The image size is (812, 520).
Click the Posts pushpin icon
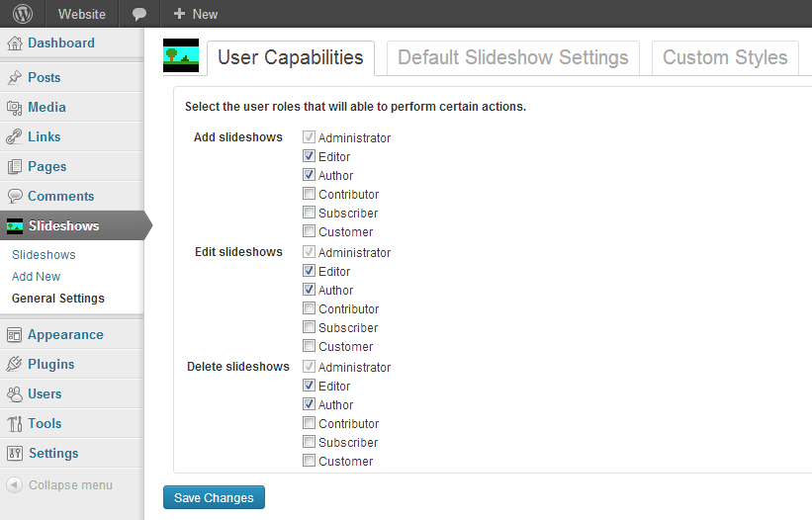15,78
